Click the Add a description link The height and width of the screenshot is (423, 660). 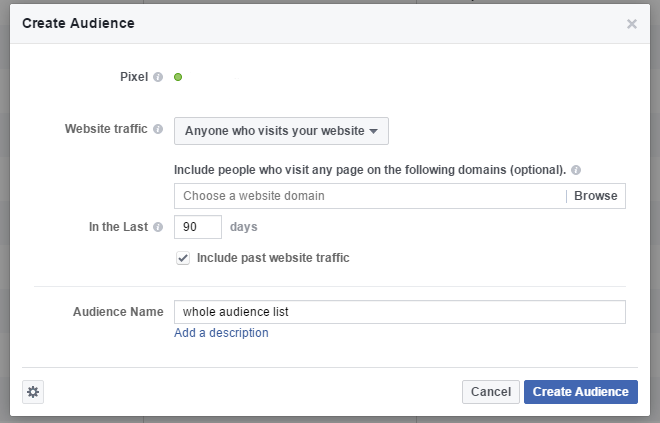(x=221, y=333)
